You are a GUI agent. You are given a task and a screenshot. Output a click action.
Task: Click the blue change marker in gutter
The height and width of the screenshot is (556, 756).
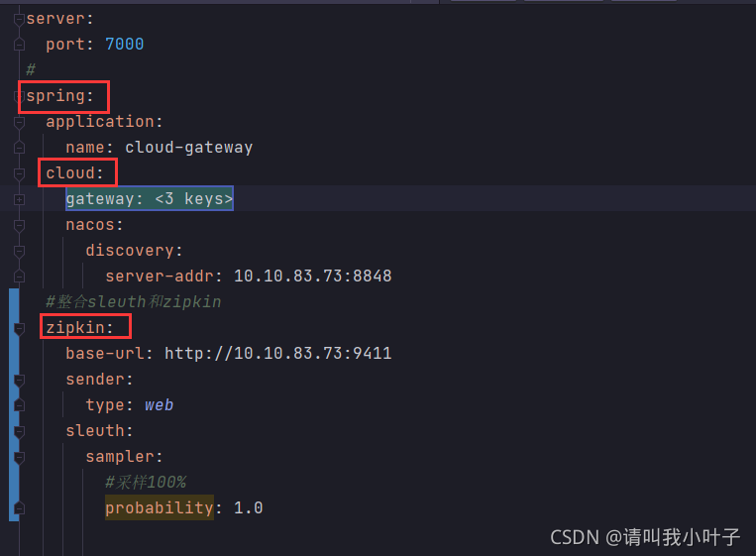(14, 405)
